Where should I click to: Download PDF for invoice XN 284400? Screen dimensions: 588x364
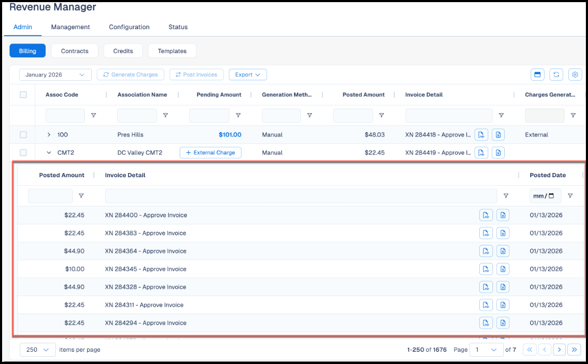486,215
